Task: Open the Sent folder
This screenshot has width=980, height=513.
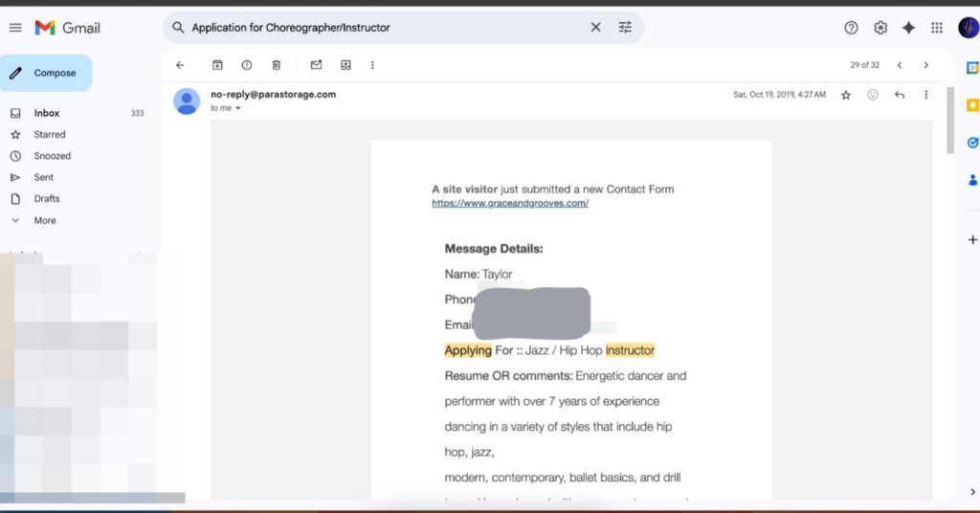Action: [44, 177]
